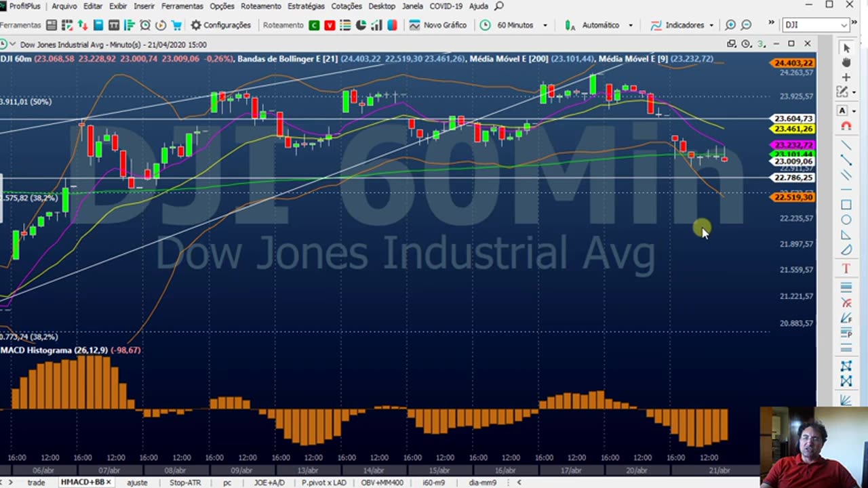Click the search magnifier next to Ajuda
868x488 pixels.
click(499, 6)
